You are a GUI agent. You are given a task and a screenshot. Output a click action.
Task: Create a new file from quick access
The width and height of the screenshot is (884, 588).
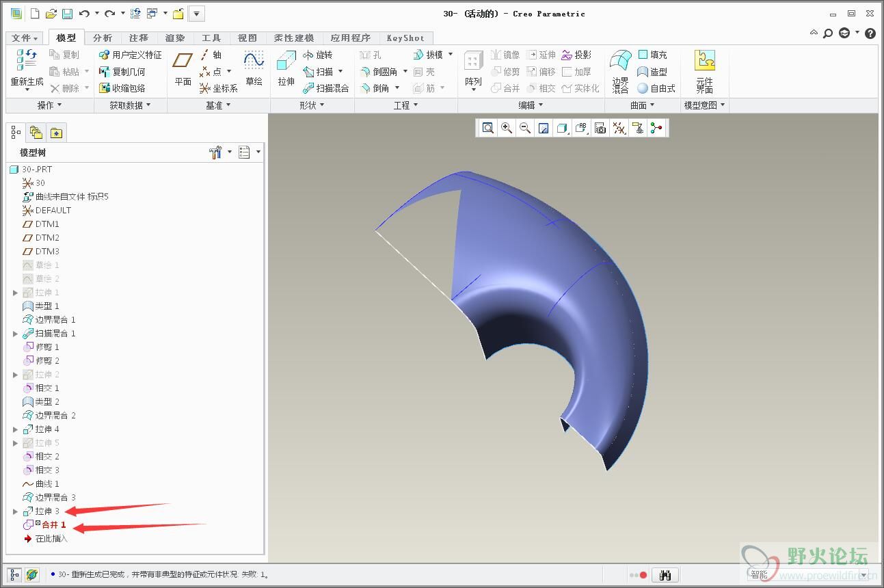point(35,14)
